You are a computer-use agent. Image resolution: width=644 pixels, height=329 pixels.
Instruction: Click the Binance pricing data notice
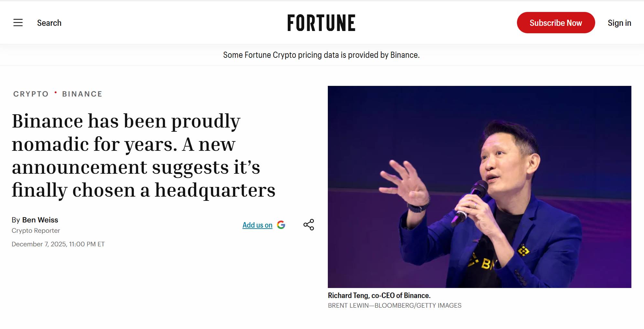click(321, 55)
